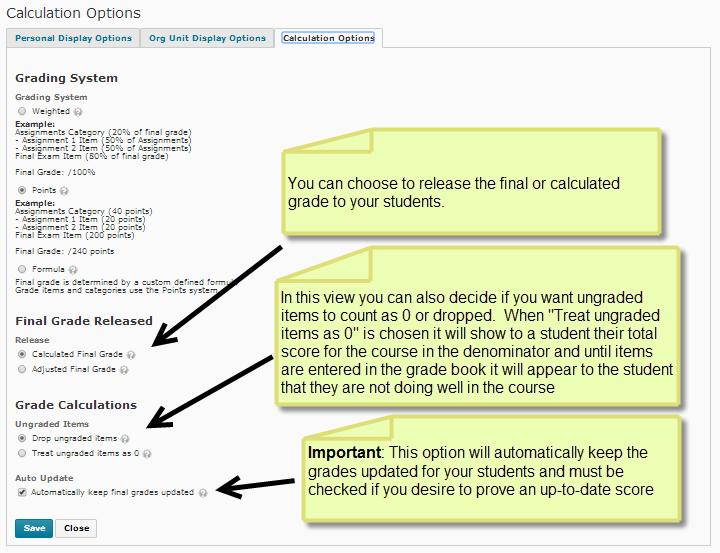This screenshot has height=553, width=720.
Task: Open help icon next to Formula
Action: click(x=71, y=270)
